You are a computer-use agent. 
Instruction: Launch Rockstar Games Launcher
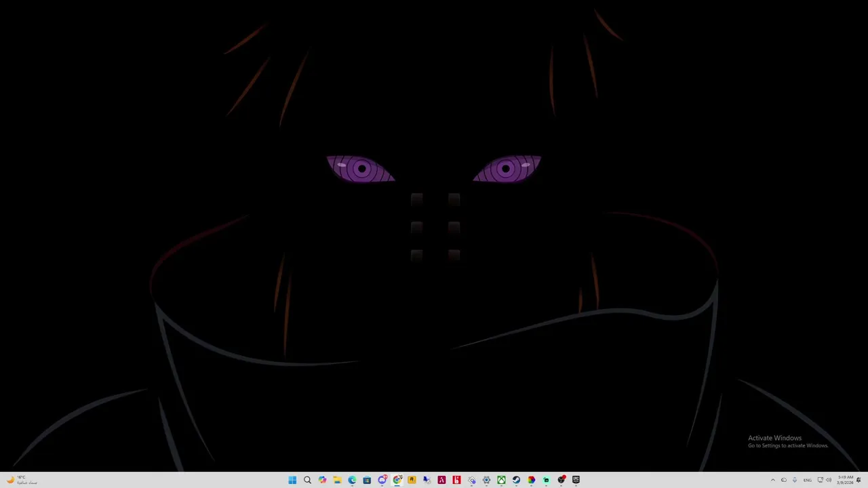(412, 480)
